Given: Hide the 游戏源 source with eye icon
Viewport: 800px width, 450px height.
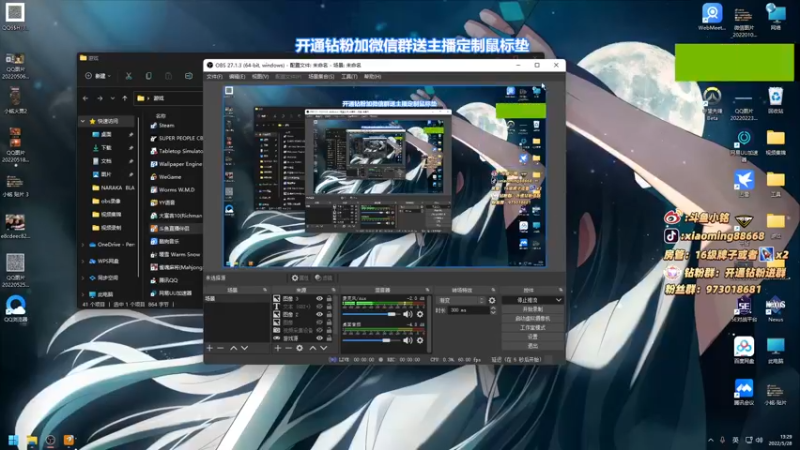Looking at the screenshot, I should coord(319,338).
